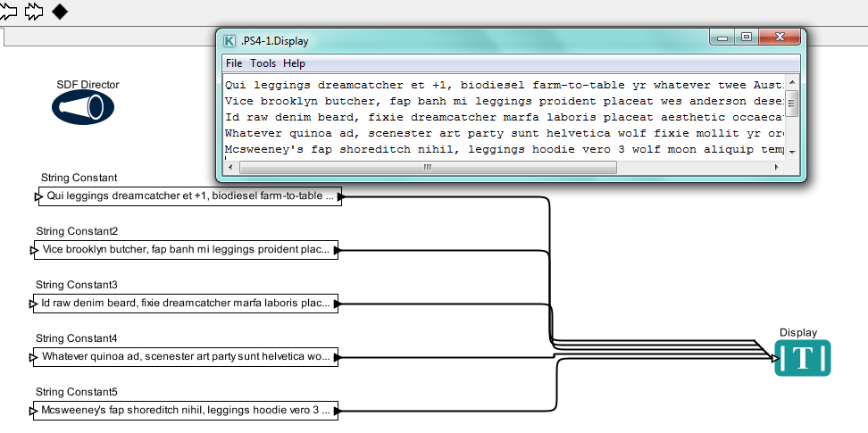Open the Help menu

[x=294, y=63]
